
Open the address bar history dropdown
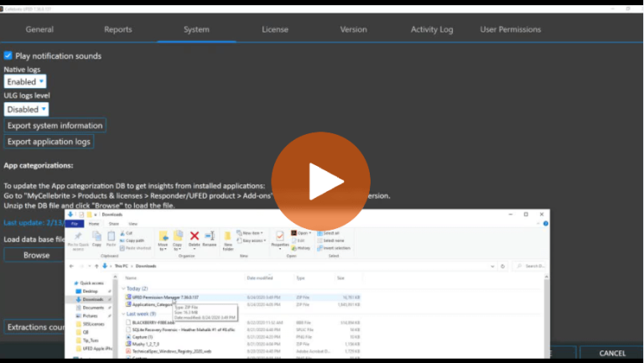(492, 266)
